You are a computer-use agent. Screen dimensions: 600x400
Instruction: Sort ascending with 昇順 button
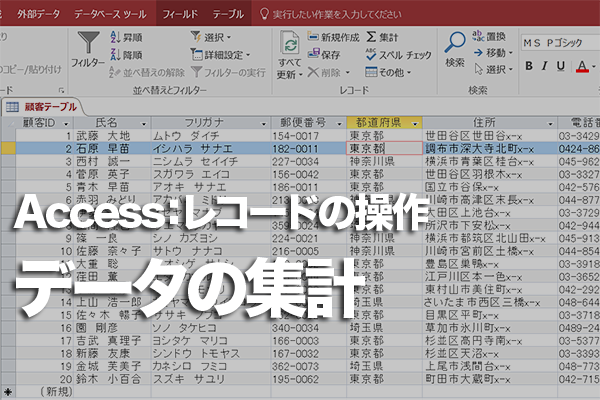[130, 36]
